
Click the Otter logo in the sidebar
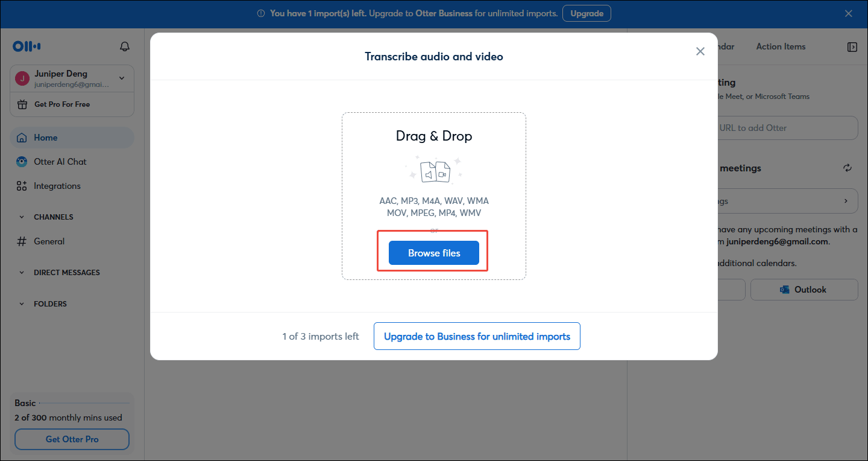(x=27, y=46)
